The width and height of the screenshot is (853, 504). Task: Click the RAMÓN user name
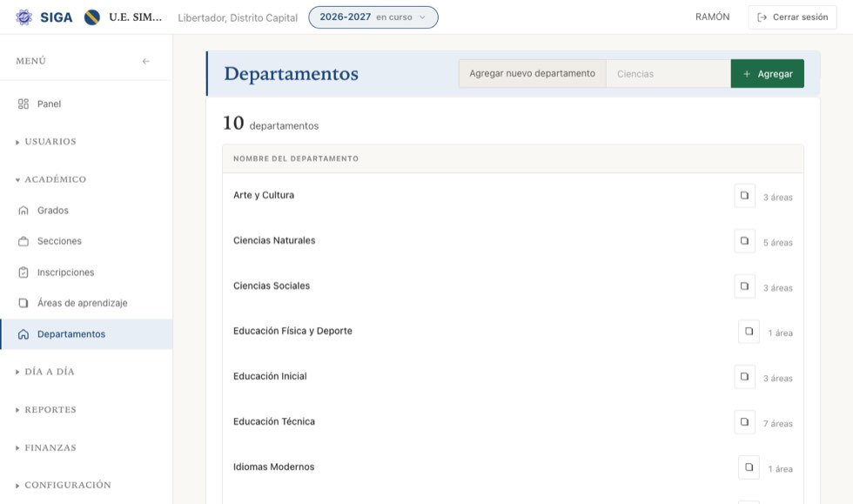point(712,17)
